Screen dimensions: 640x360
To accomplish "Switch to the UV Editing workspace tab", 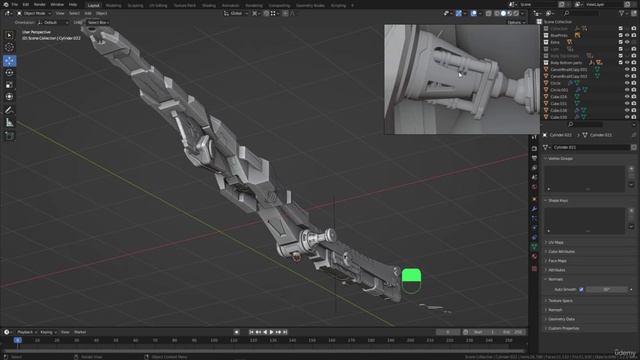I will pos(158,5).
